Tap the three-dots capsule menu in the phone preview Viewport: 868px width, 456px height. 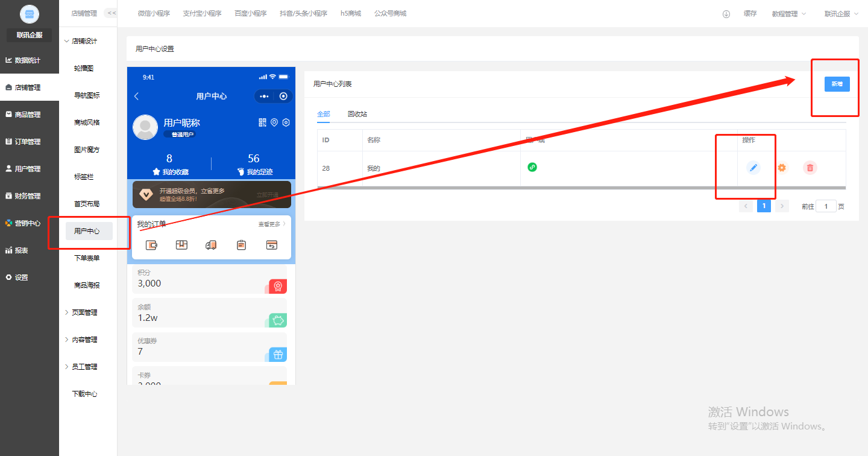click(x=264, y=96)
